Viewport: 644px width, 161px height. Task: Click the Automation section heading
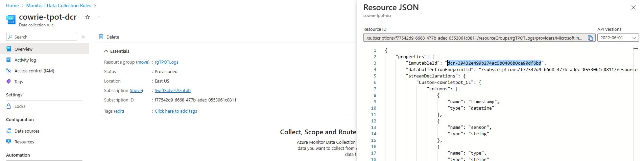pyautogui.click(x=18, y=155)
